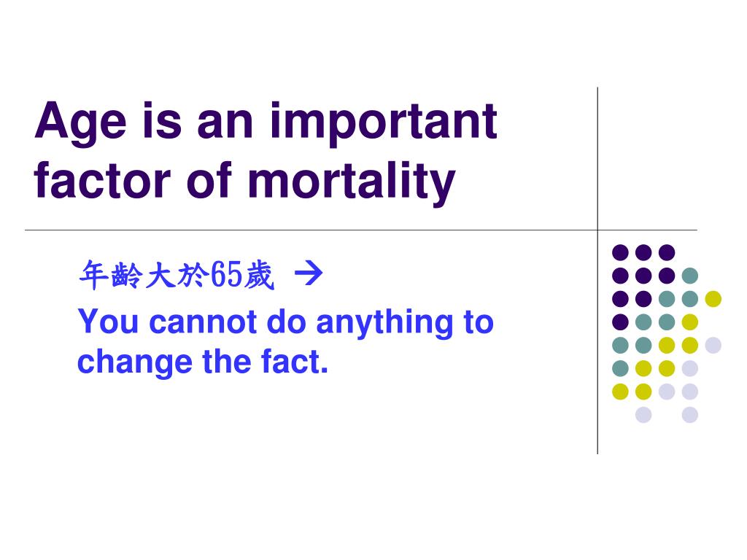The width and height of the screenshot is (747, 560).
Task: Click the word 'important' in the title
Action: pos(384,124)
